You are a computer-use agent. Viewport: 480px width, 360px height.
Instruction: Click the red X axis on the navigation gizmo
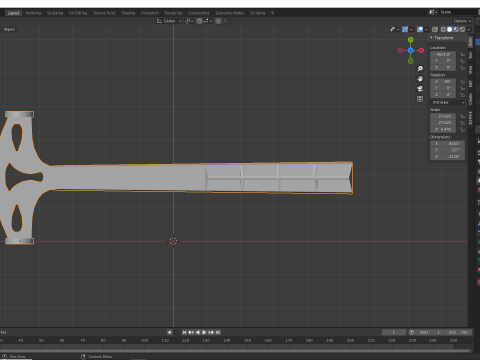(421, 50)
